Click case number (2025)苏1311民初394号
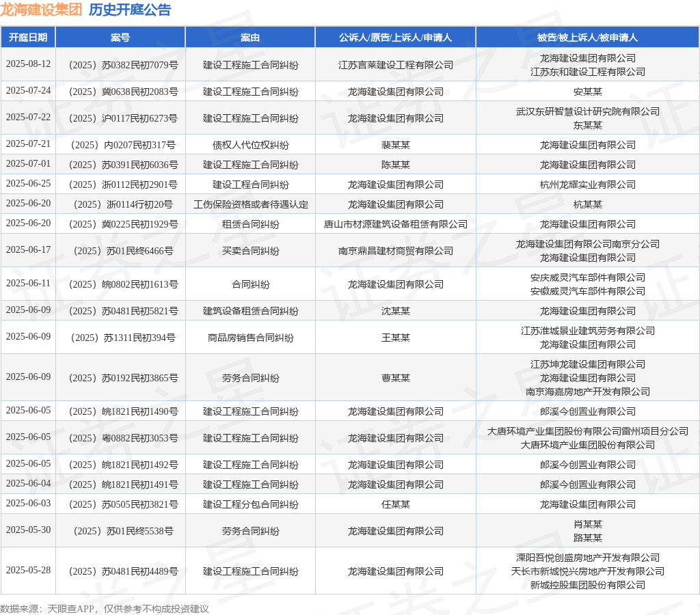This screenshot has height=615, width=700. tap(123, 338)
